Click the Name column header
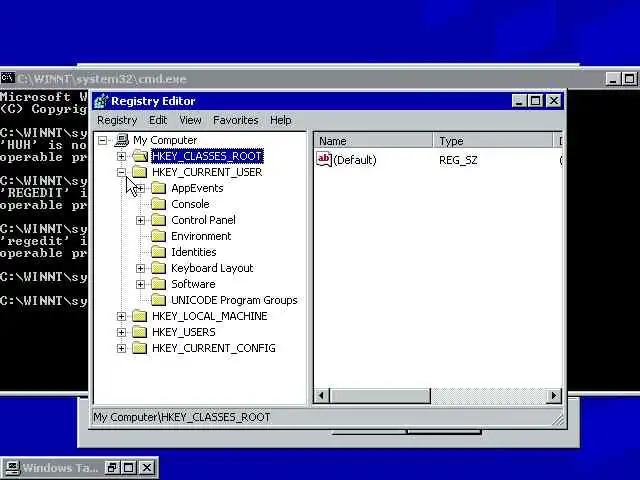The height and width of the screenshot is (480, 640). pos(373,141)
